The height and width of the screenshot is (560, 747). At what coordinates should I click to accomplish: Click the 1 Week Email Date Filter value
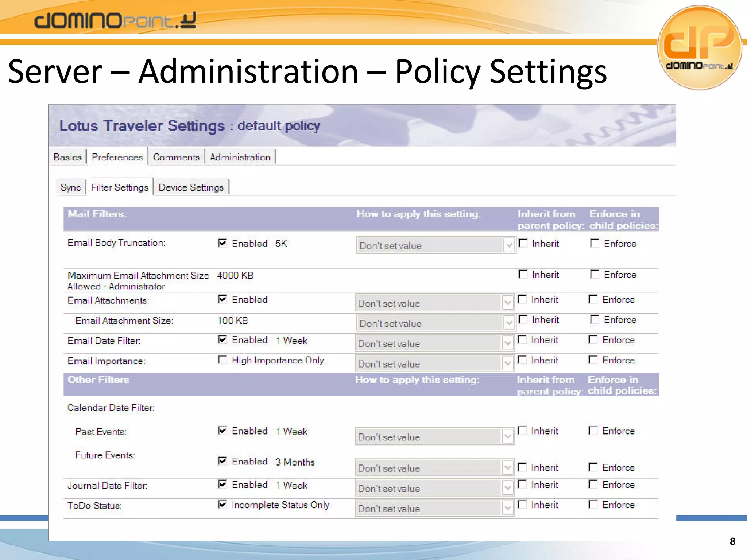point(292,341)
